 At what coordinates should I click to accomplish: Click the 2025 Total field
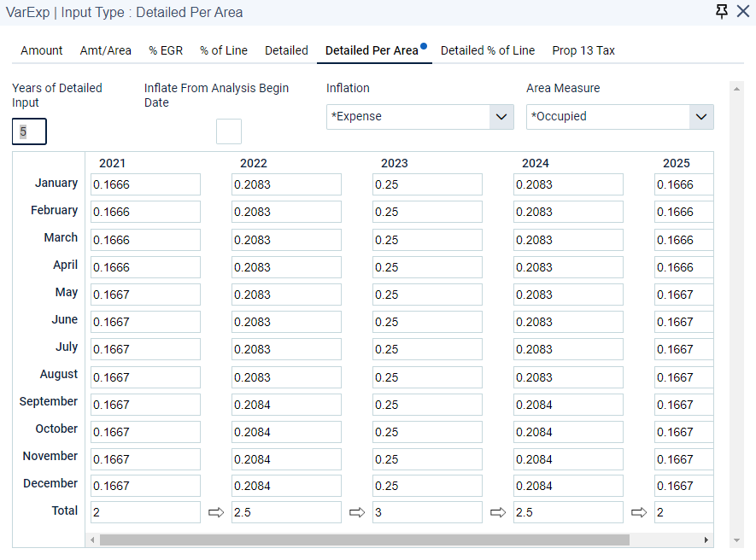pos(683,512)
